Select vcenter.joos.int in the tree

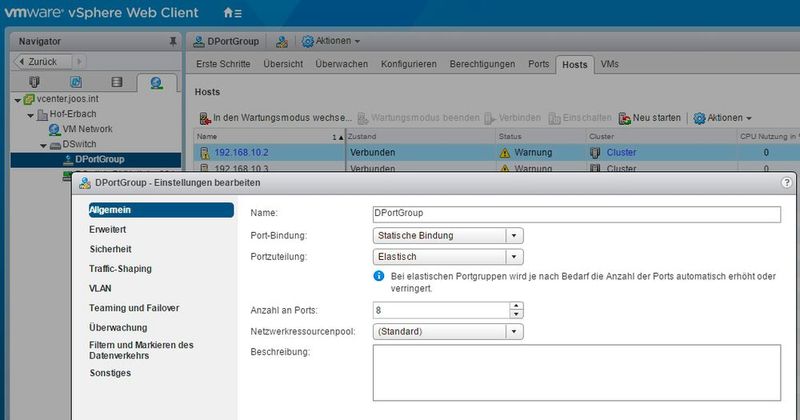(67, 98)
